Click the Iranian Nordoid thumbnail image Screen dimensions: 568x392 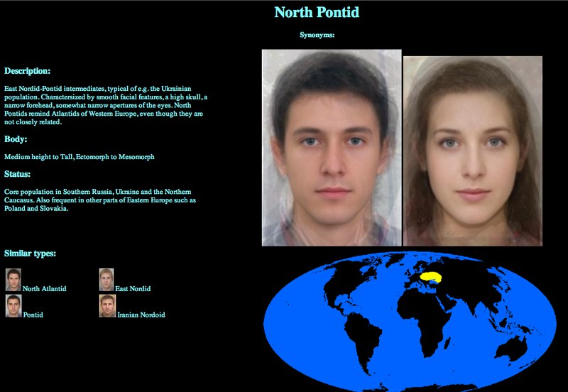pos(106,306)
